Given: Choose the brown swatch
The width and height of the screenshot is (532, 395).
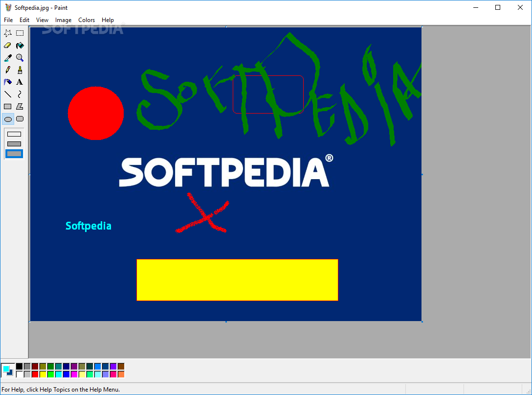Looking at the screenshot, I should [121, 366].
